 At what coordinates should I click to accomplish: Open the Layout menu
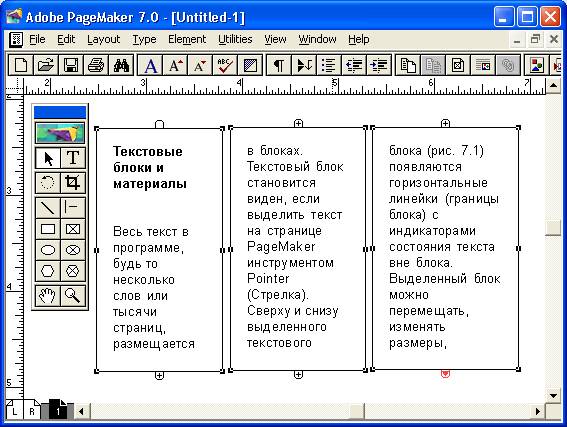[103, 39]
